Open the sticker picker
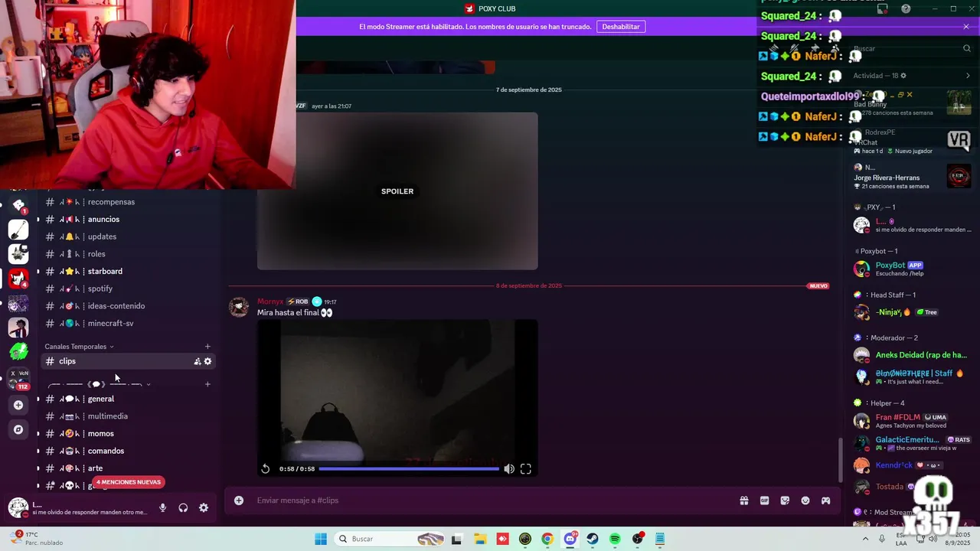Viewport: 980px width, 551px height. pyautogui.click(x=785, y=500)
